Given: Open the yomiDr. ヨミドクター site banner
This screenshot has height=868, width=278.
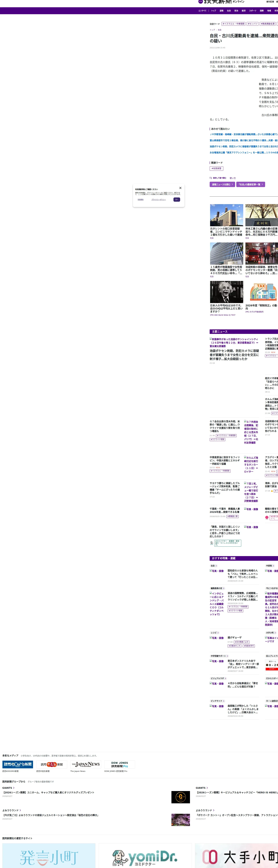Looking at the screenshot, I should (145, 856).
